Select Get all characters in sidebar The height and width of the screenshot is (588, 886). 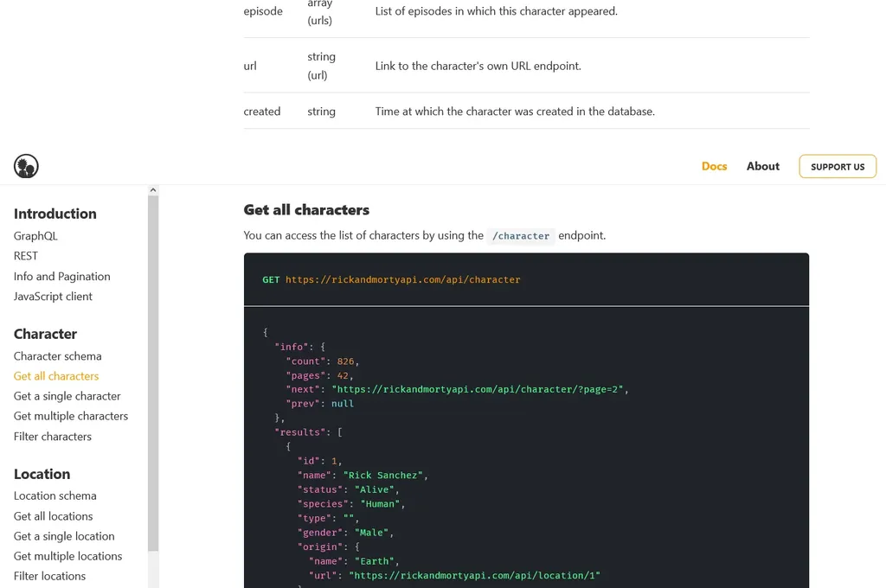pos(56,376)
